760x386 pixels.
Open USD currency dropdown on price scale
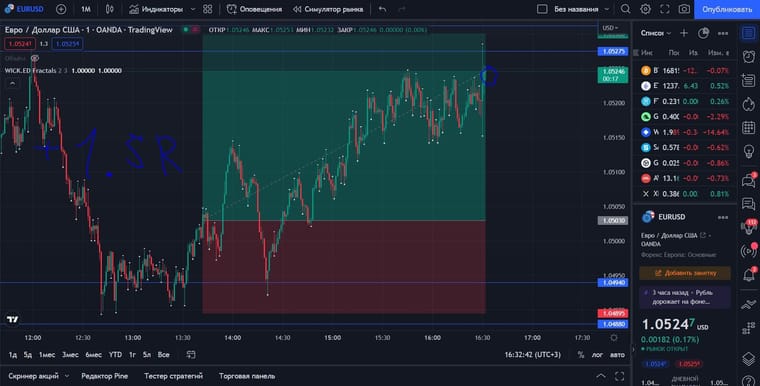[610, 28]
